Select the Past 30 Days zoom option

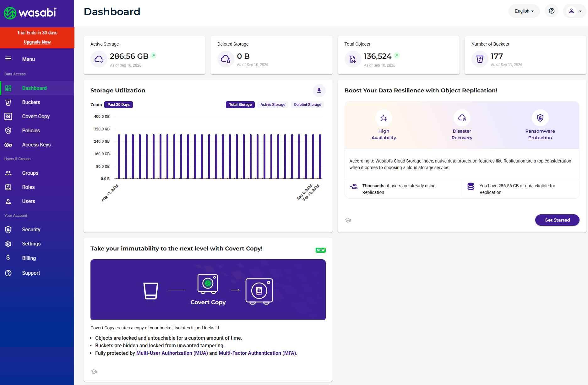pyautogui.click(x=118, y=105)
